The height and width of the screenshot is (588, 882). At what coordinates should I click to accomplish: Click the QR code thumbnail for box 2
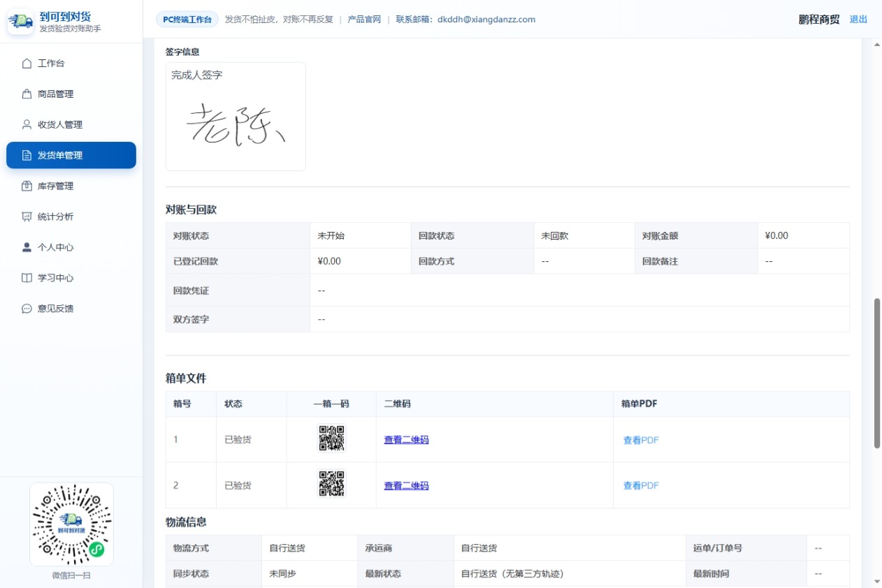click(x=331, y=484)
